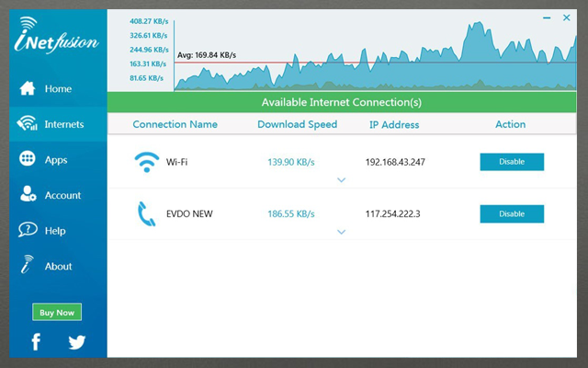This screenshot has height=368, width=588.
Task: Disable the Wi-Fi connection
Action: [512, 162]
